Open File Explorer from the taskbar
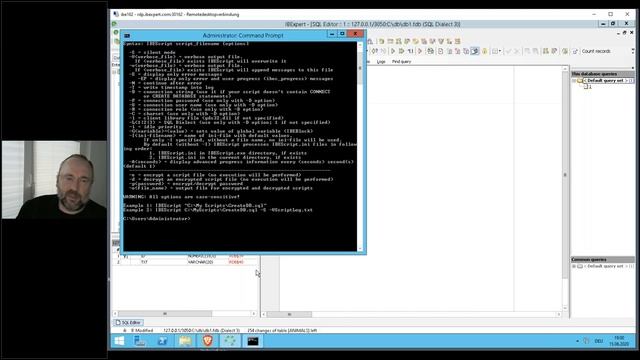Viewport: 640px width, 360px height. [184, 341]
